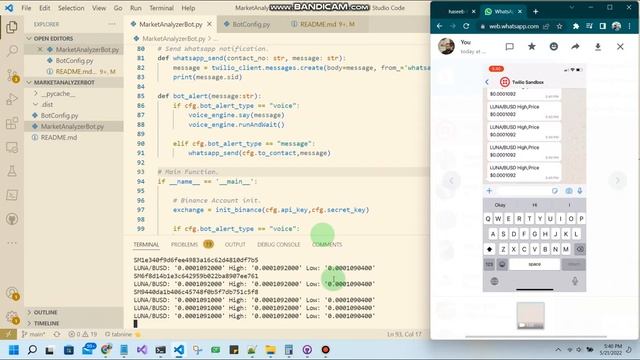Open BotConfig.py in project tree
The width and height of the screenshot is (640, 360).
click(59, 116)
